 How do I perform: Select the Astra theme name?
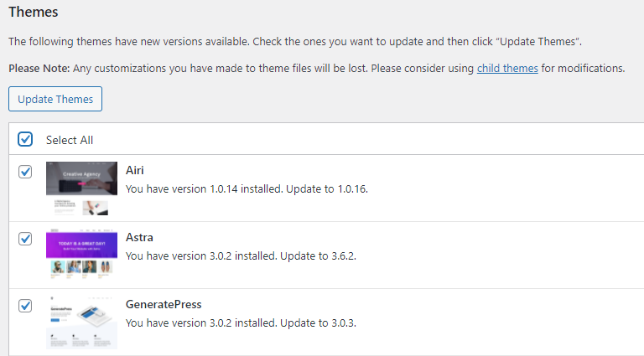(139, 237)
